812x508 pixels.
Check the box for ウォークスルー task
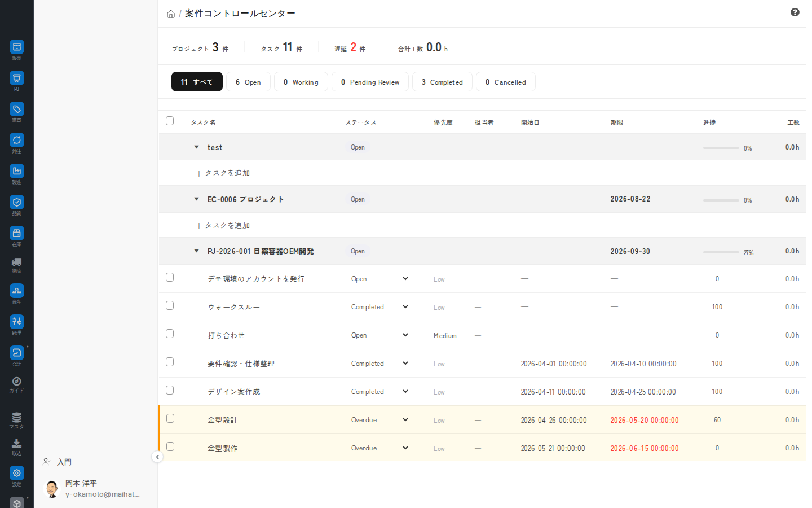coord(170,305)
